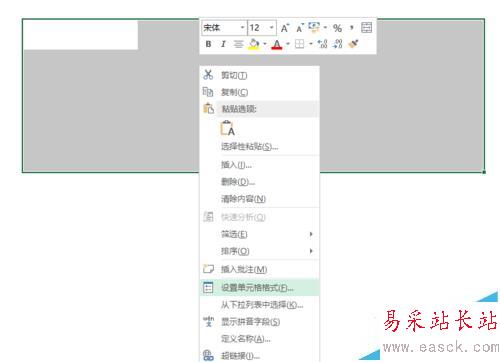Viewport: 500px width, 362px height.
Task: Open the 筛选(E) filter submenu
Action: [259, 234]
